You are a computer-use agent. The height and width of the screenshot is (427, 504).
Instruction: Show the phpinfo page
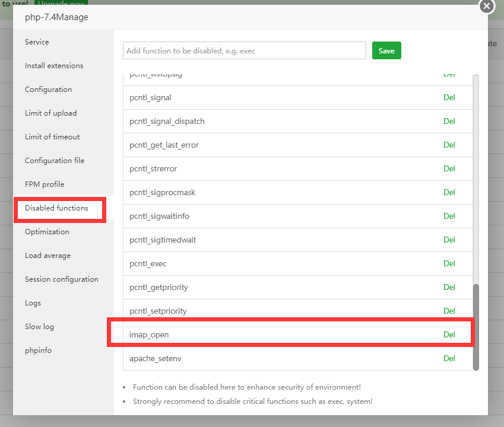tap(38, 350)
